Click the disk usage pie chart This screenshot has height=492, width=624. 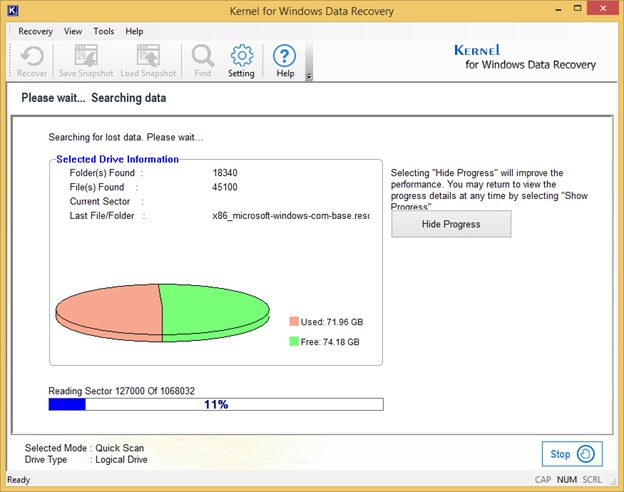pos(162,313)
